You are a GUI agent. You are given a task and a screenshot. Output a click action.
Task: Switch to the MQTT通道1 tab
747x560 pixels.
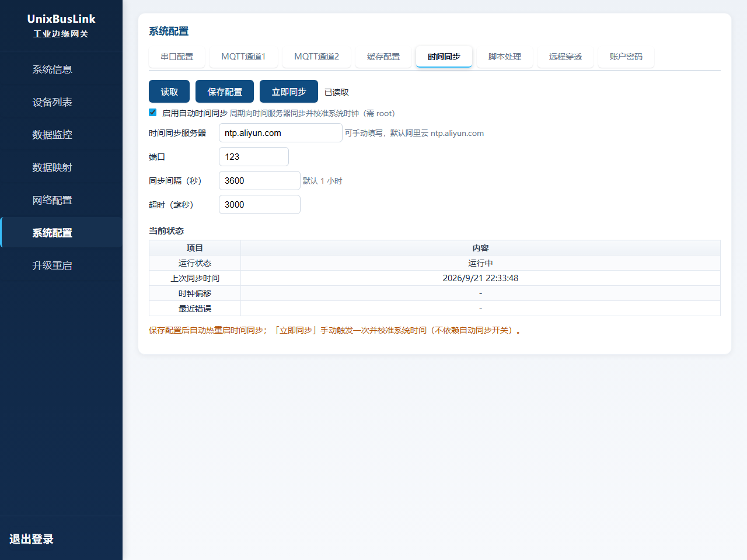tap(243, 57)
